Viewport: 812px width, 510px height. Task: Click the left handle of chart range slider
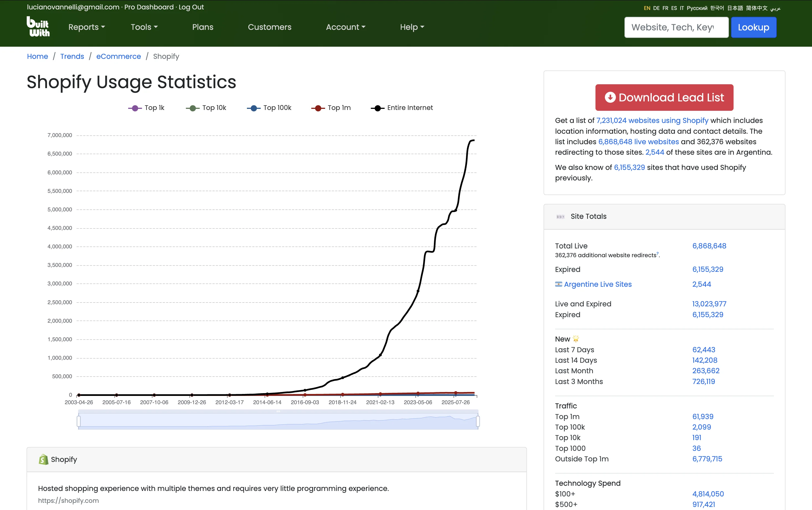point(79,421)
